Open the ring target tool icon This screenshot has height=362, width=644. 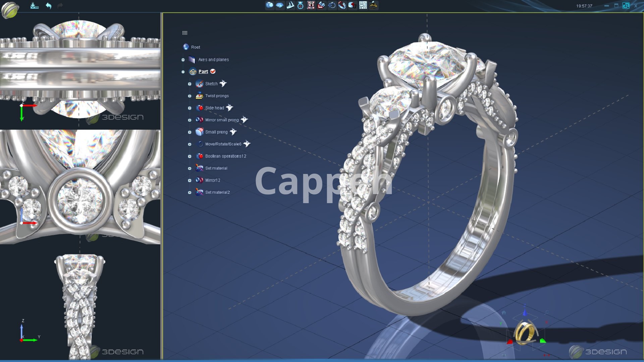tap(301, 5)
